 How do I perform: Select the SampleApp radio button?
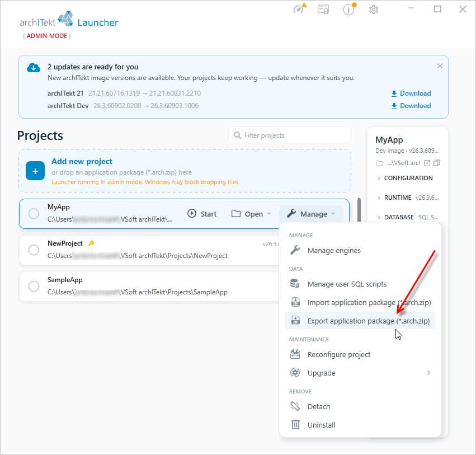point(34,286)
